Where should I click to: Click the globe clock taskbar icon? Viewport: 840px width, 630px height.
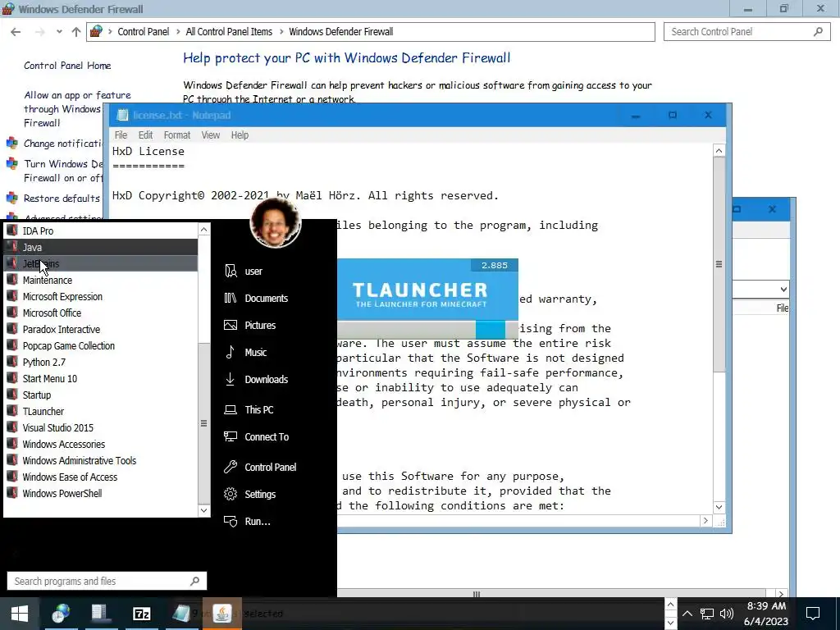[x=61, y=614]
